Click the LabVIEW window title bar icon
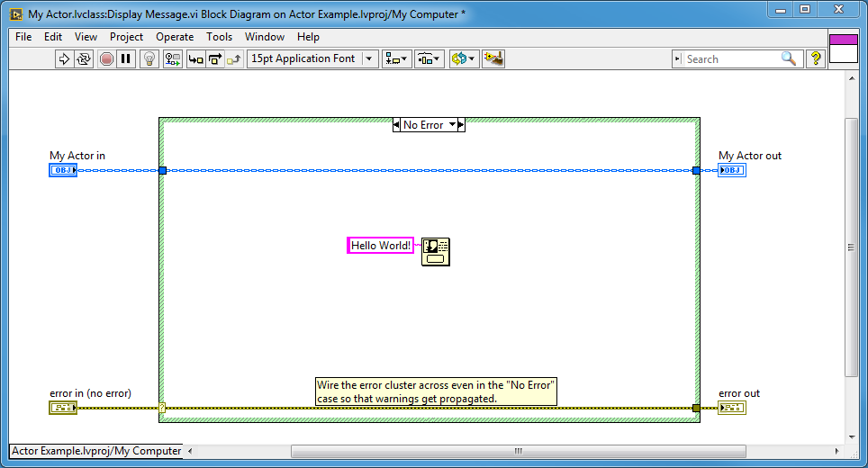 (16, 14)
